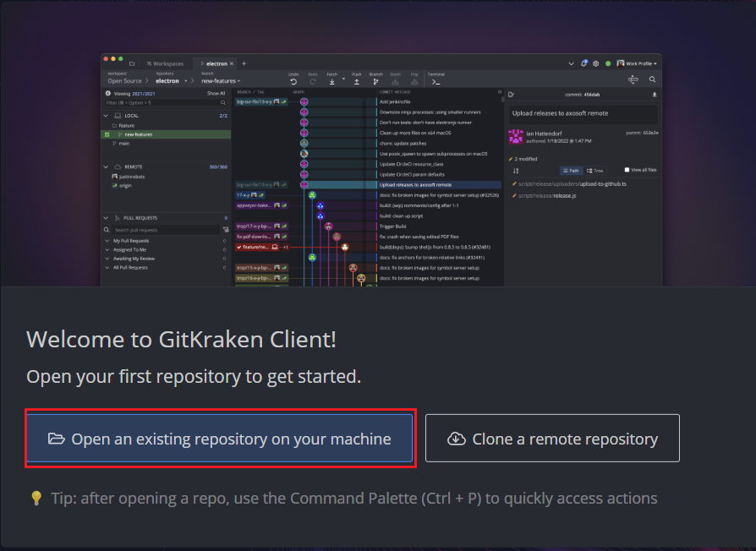This screenshot has height=551, width=756.
Task: Open the Fetch options dropdown arrow
Action: click(344, 79)
